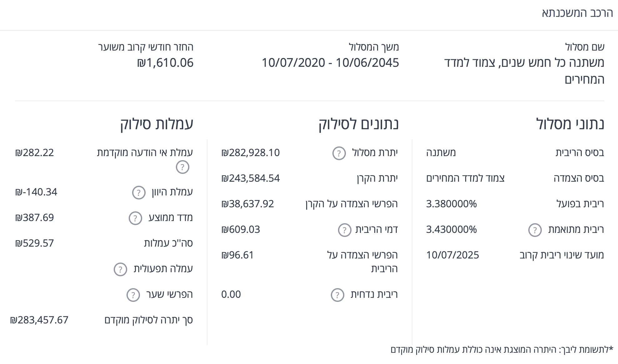The width and height of the screenshot is (618, 364).
Task: Click the actual interest rate 3.380000%
Action: [x=451, y=204]
